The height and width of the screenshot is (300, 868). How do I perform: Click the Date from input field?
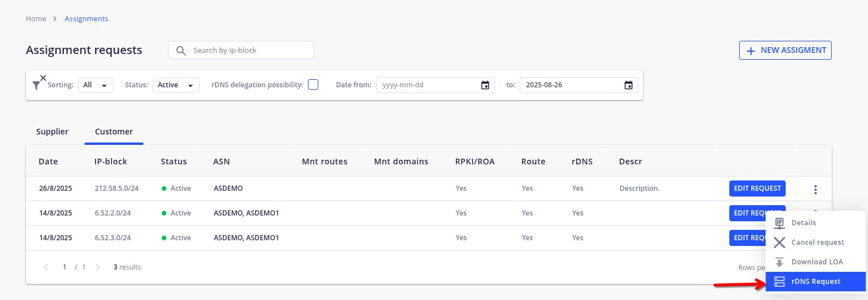[436, 85]
